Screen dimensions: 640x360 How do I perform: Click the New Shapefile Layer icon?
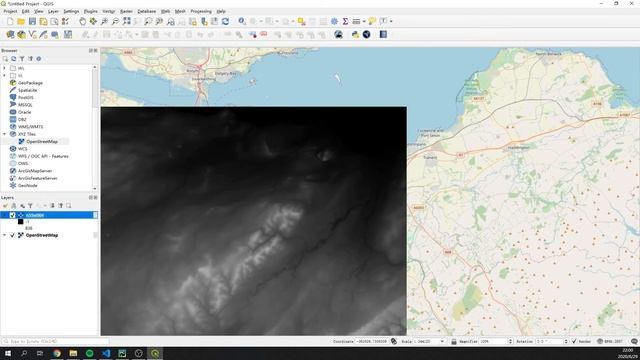[x=32, y=35]
